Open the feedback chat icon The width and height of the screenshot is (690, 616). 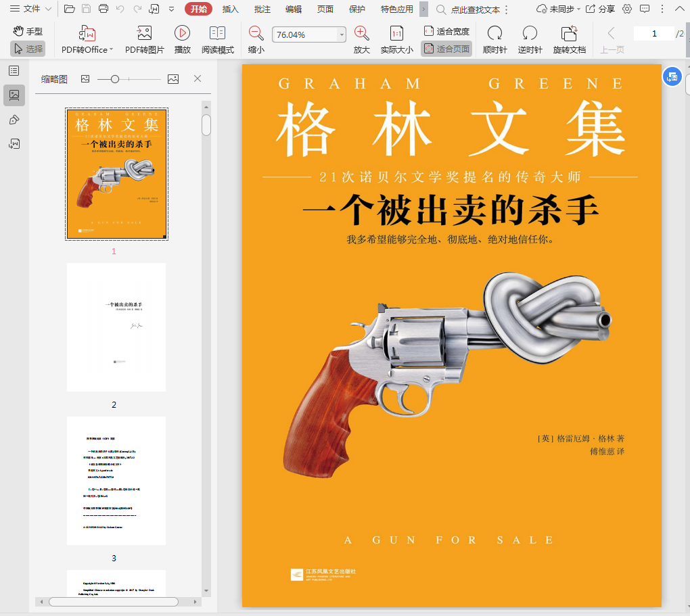tap(644, 9)
